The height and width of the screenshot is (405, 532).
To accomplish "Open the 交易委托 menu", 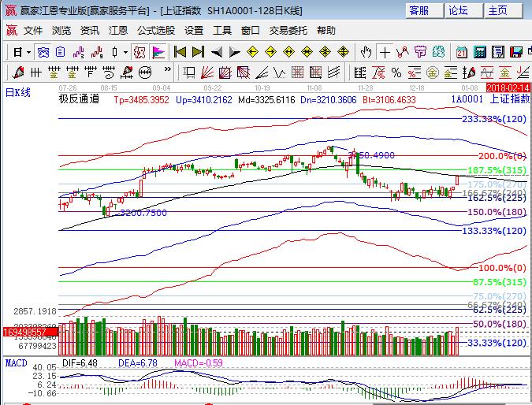I will click(288, 31).
